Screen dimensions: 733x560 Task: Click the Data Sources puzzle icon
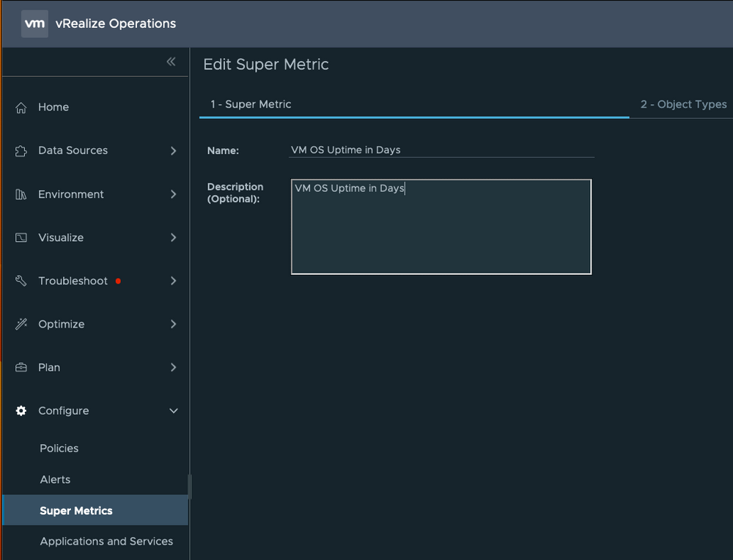[21, 150]
